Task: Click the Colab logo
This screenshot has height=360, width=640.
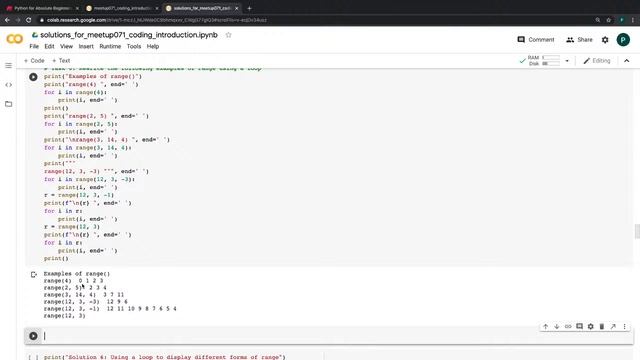Action: click(x=15, y=39)
